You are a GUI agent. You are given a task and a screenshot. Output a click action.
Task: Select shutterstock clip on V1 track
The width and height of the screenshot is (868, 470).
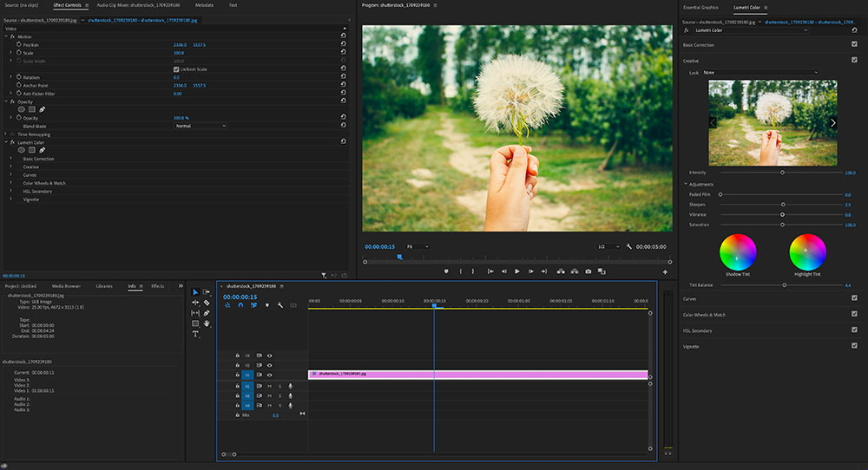click(x=477, y=375)
